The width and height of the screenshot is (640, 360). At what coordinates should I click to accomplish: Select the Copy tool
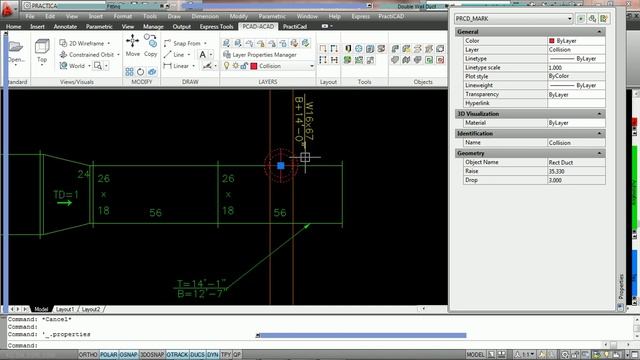151,45
